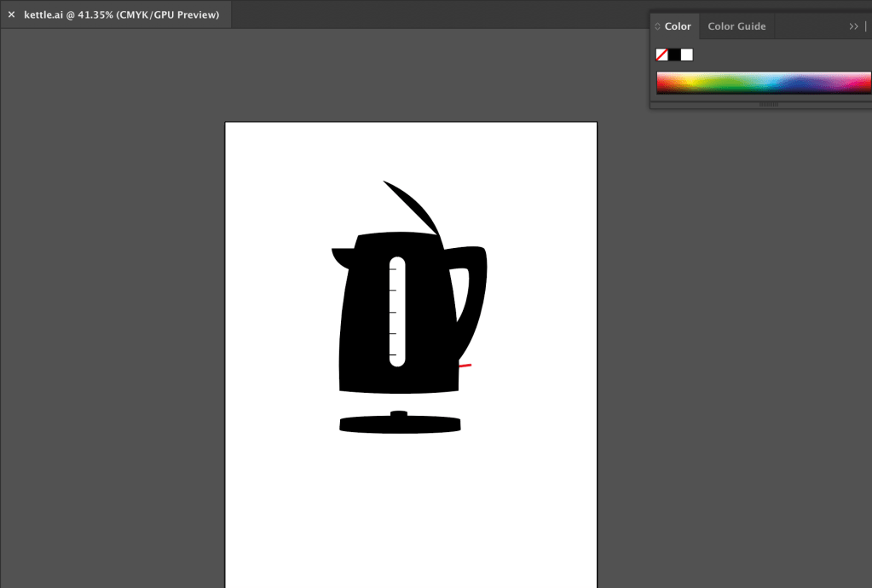
Task: Select the red stroke beside the kettle
Action: coord(465,366)
